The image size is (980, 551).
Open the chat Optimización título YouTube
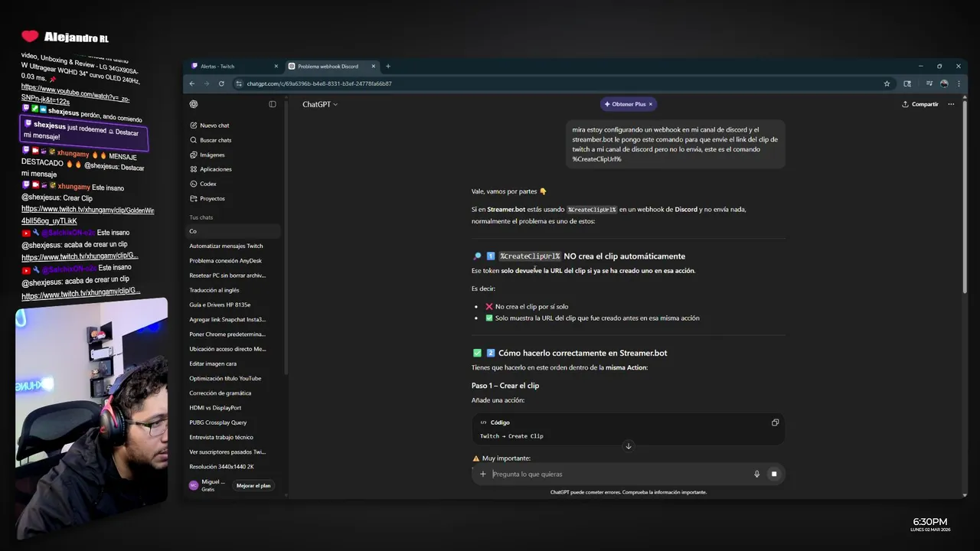234,378
